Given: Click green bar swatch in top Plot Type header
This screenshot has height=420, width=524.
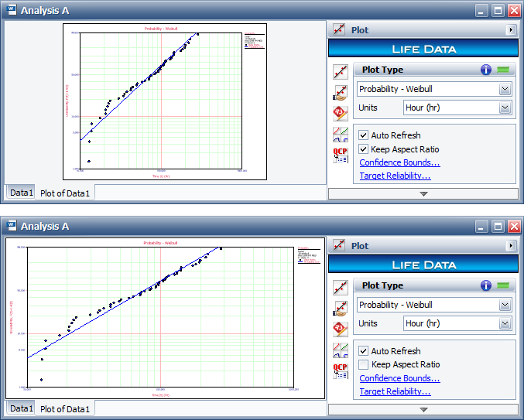Looking at the screenshot, I should tap(505, 70).
